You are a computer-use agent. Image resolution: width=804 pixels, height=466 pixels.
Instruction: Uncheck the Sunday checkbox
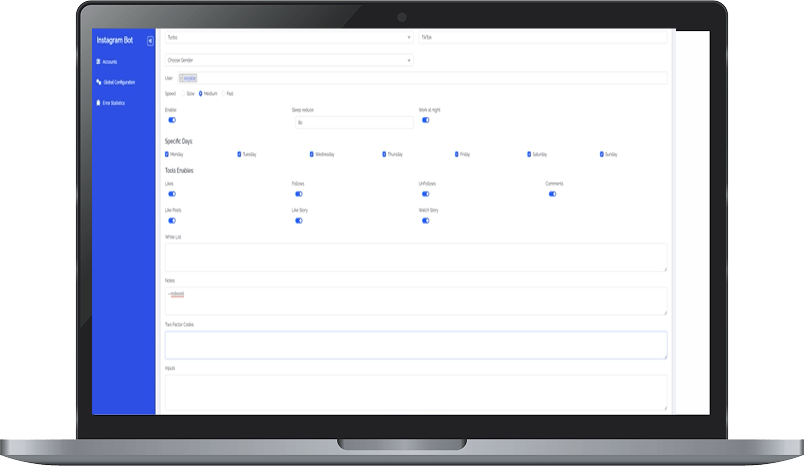[x=602, y=154]
